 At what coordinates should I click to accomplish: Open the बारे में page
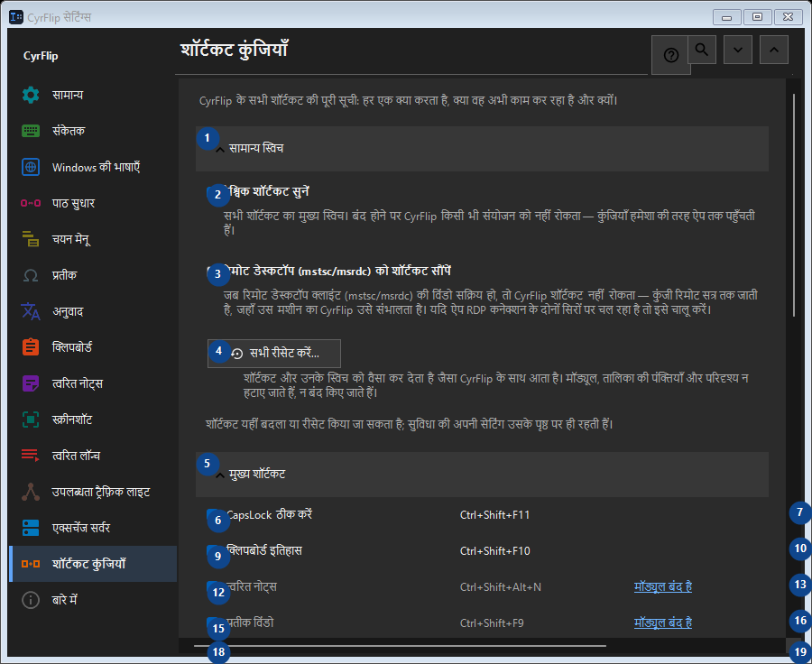click(93, 600)
